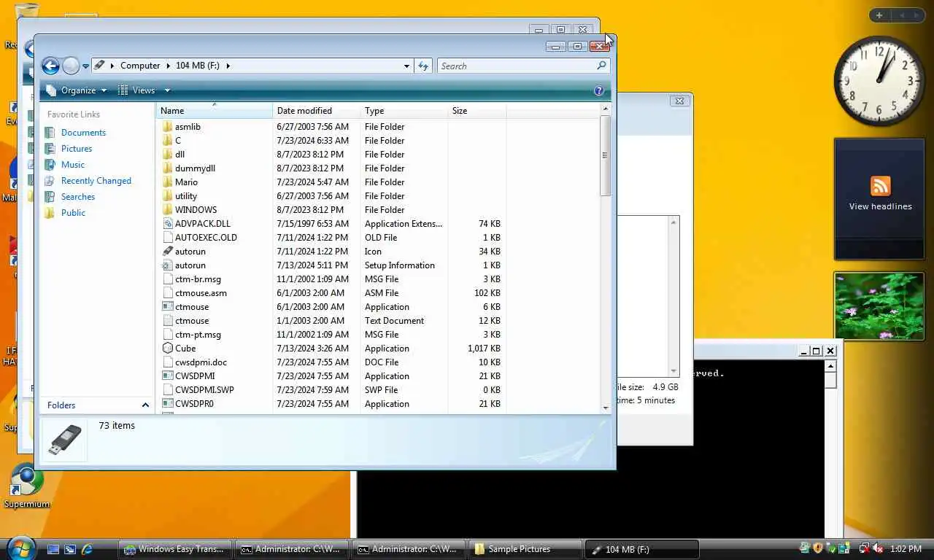Switch to Windows Easy Transfer taskbar button
The image size is (934, 560).
(177, 549)
